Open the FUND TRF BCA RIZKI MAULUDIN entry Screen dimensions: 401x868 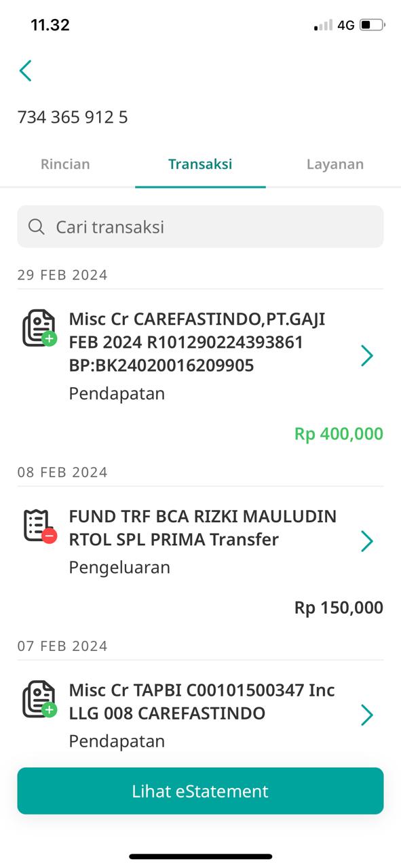[202, 528]
